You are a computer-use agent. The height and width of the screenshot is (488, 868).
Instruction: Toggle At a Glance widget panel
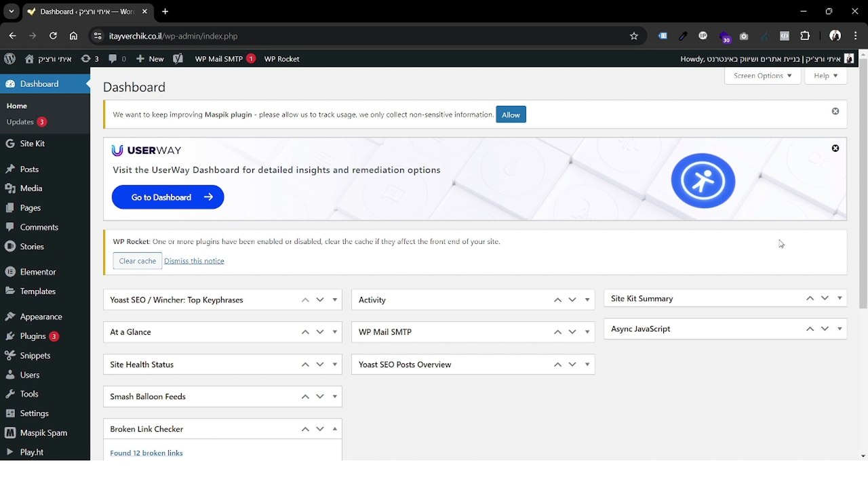[334, 332]
